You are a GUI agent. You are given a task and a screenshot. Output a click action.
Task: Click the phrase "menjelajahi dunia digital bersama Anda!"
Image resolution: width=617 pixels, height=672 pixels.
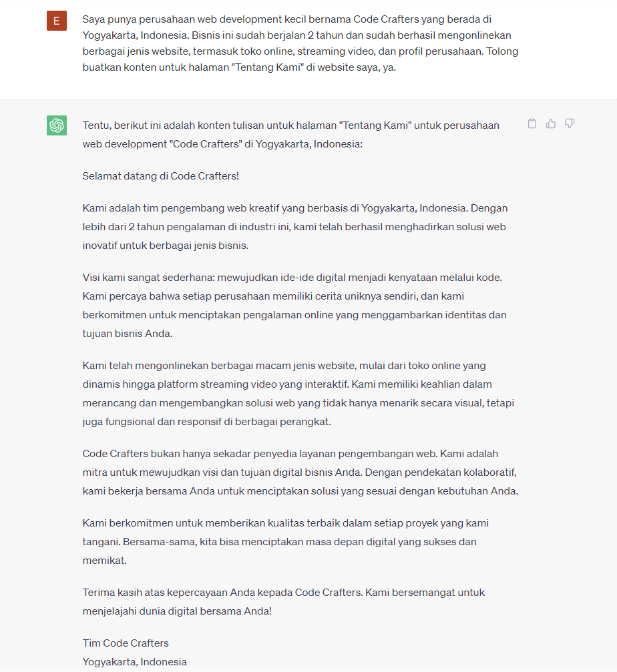click(178, 611)
